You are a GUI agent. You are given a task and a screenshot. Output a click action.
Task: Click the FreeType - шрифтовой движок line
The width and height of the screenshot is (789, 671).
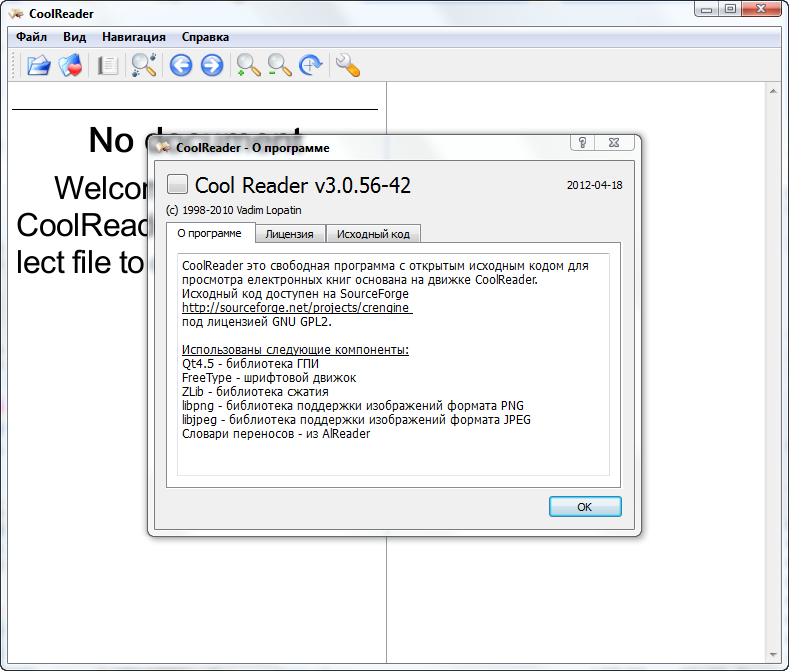tap(269, 378)
